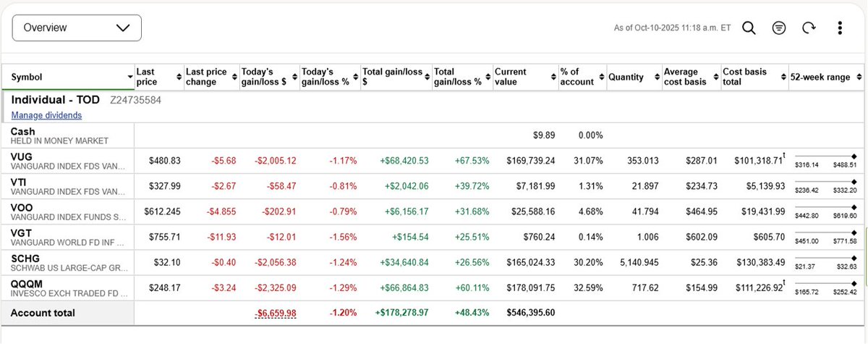Click VOO last price $612.245
The width and height of the screenshot is (868, 344).
click(162, 211)
